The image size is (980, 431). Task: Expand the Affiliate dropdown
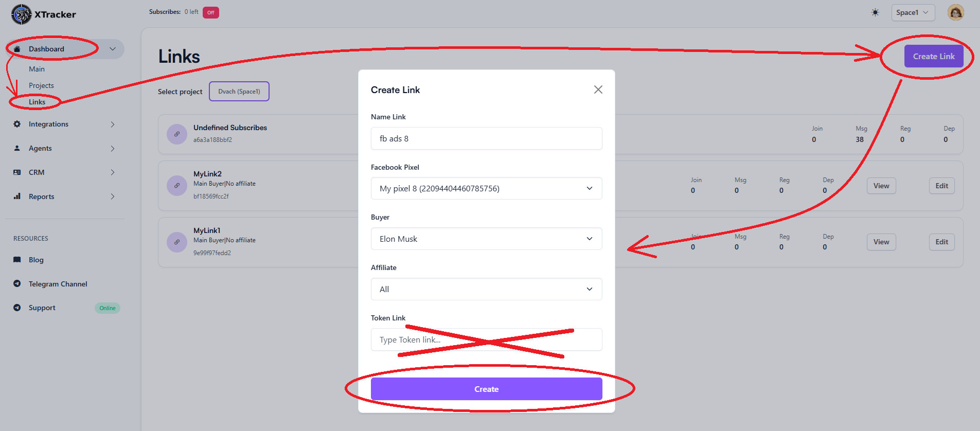click(486, 289)
